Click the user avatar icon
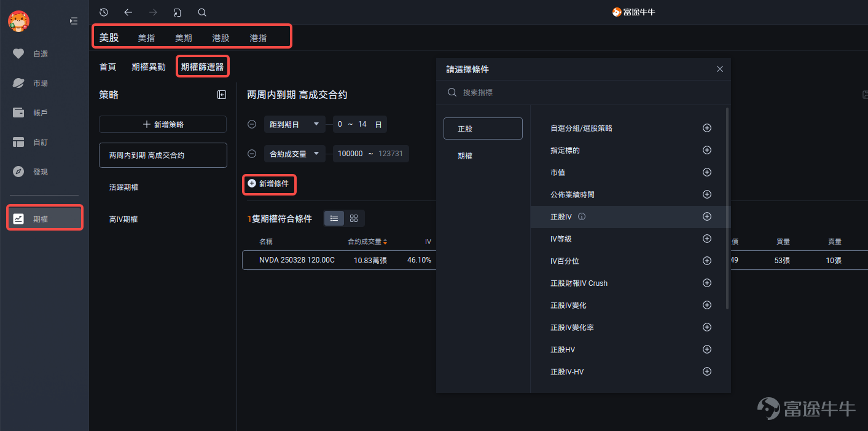Screen dimensions: 868x431 pyautogui.click(x=18, y=22)
